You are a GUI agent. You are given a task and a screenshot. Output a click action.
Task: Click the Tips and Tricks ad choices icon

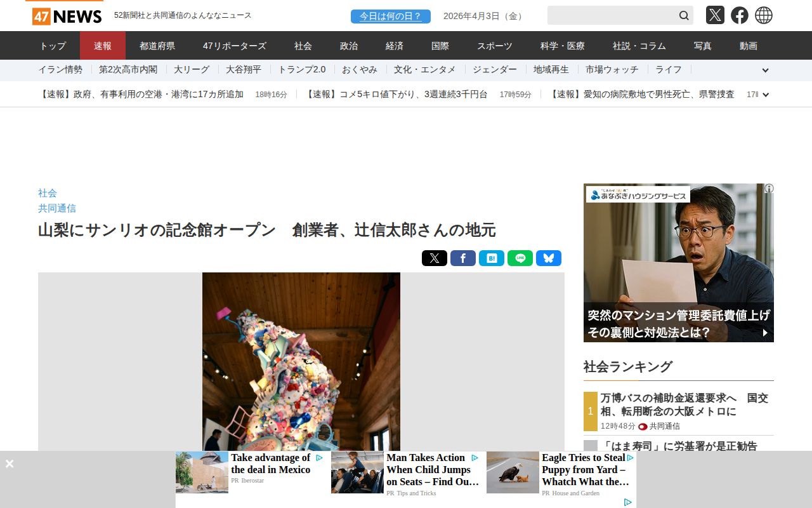[x=475, y=458]
